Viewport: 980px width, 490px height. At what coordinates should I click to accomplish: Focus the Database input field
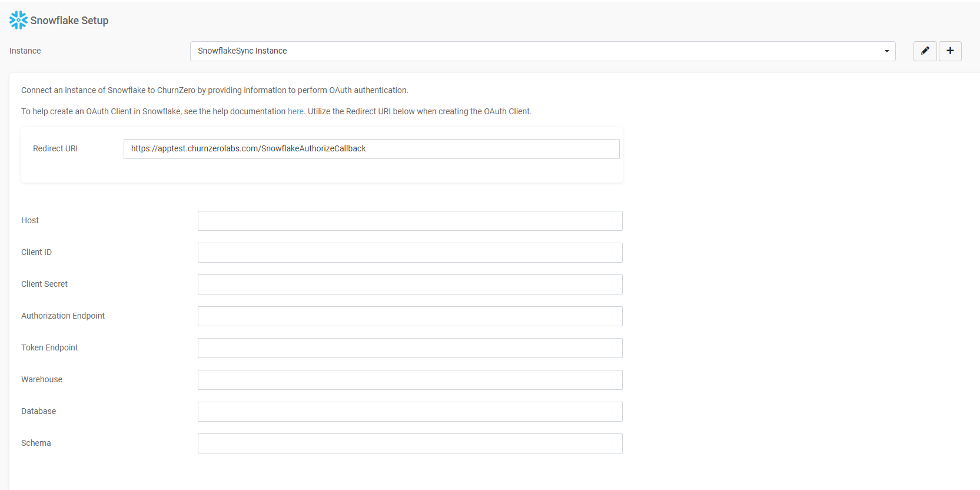410,412
